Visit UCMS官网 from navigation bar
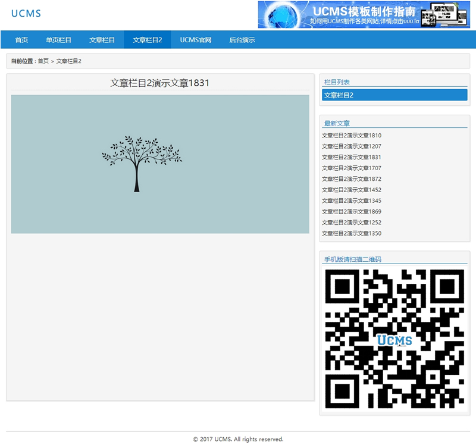Viewport: 476px width, 448px height. (196, 40)
